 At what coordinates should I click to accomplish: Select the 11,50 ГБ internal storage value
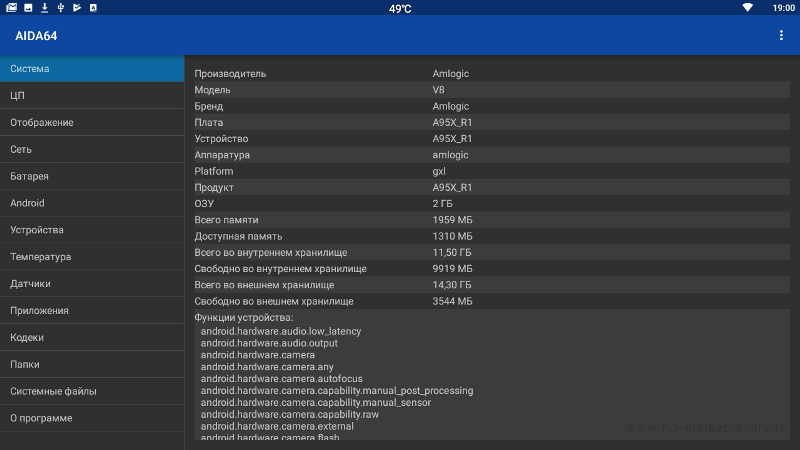[452, 253]
